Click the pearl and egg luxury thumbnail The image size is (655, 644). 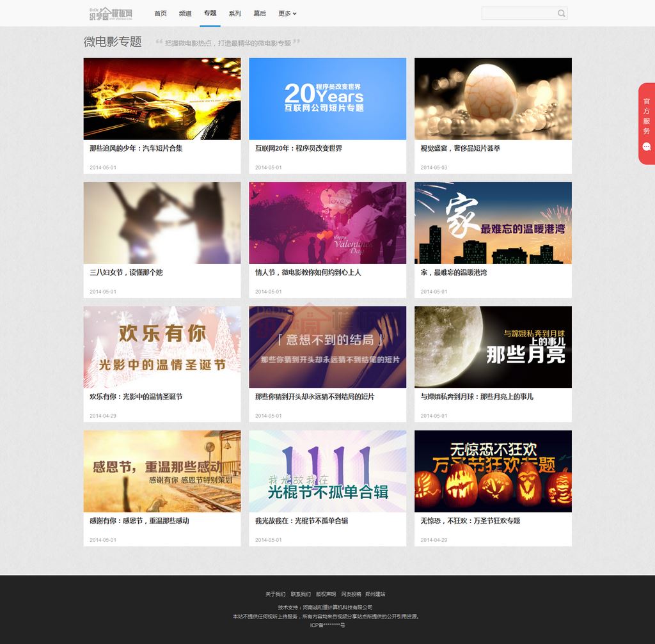pyautogui.click(x=493, y=98)
